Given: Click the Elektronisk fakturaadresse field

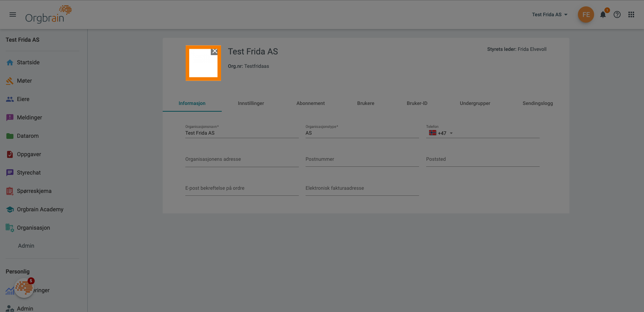Looking at the screenshot, I should [x=362, y=188].
